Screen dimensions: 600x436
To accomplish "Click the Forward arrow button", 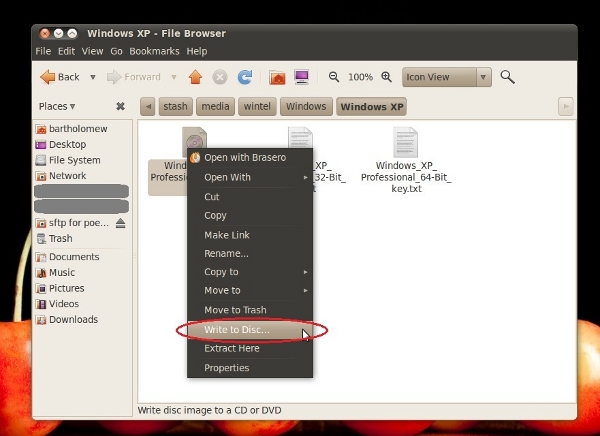I will [134, 77].
